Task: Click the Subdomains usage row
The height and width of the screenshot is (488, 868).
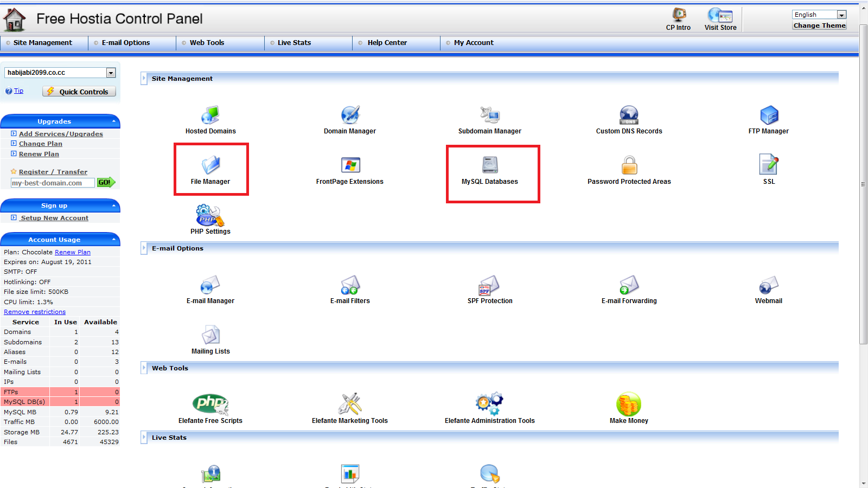Action: [x=60, y=342]
